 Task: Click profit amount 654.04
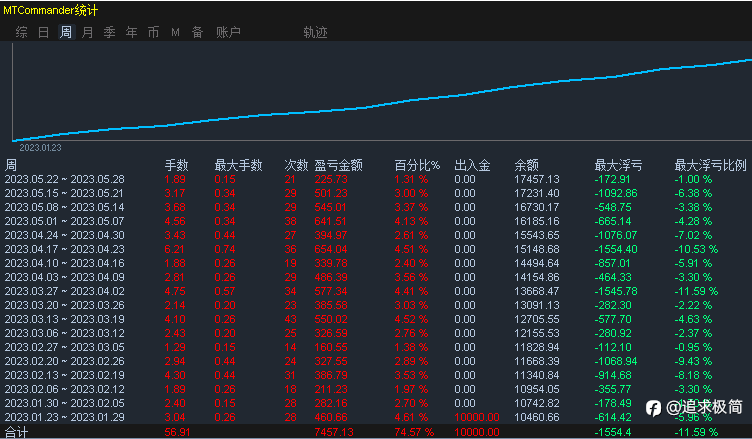click(x=331, y=249)
